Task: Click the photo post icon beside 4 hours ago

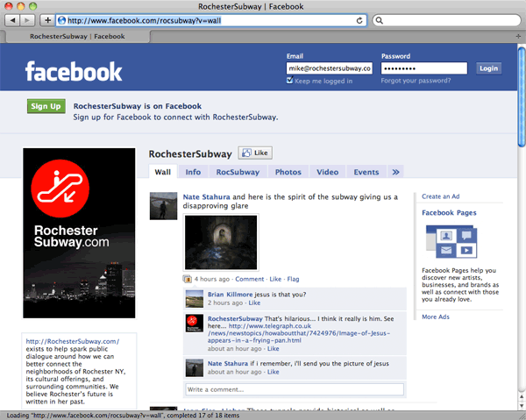Action: click(187, 279)
